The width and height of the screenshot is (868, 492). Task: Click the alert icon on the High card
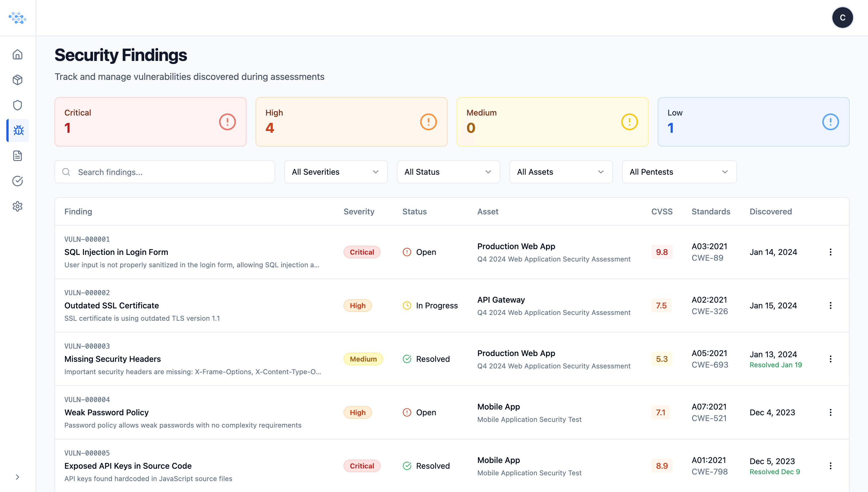coord(428,122)
